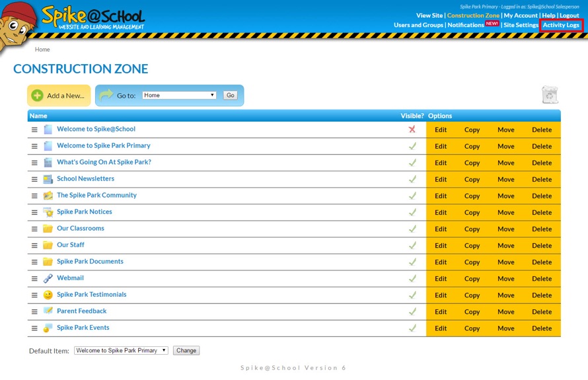This screenshot has width=588, height=380.
Task: Toggle visibility check for School Newsletters
Action: coord(412,179)
